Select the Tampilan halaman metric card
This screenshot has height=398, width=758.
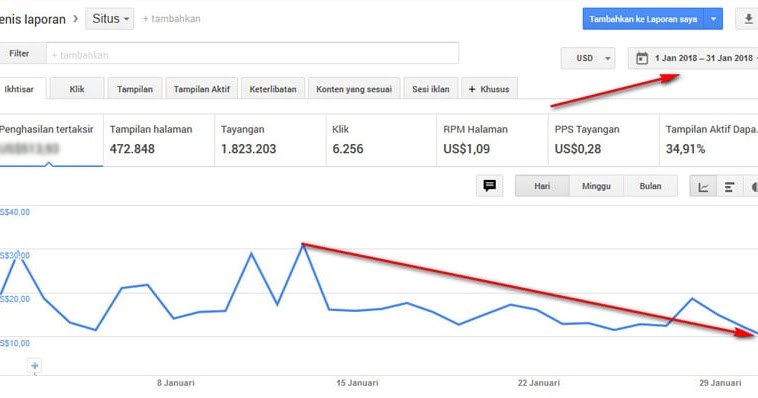point(159,140)
